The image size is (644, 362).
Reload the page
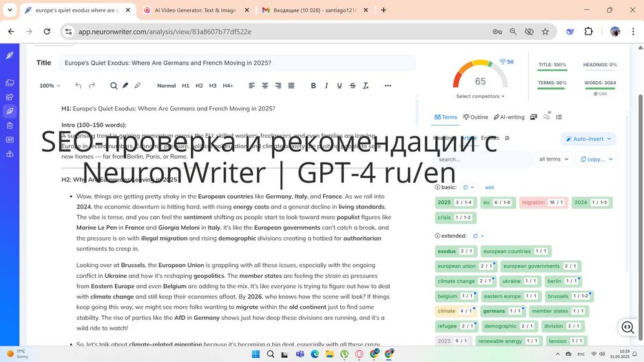47,32
